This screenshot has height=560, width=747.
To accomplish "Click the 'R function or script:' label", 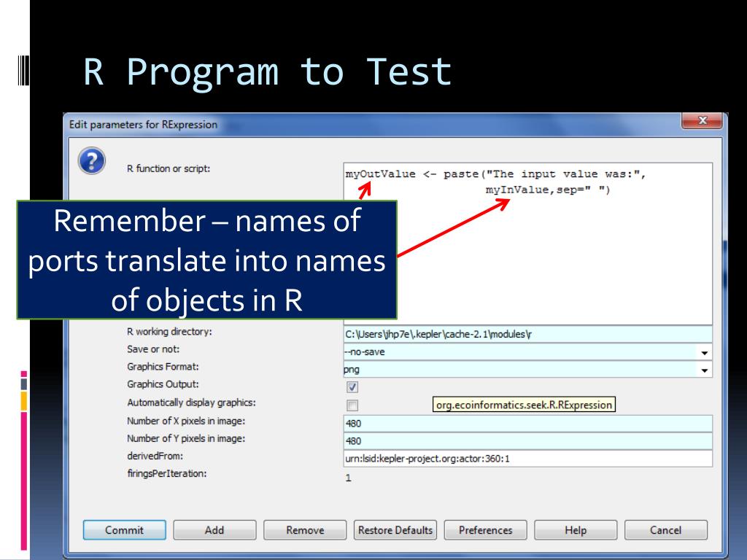I will pos(169,168).
